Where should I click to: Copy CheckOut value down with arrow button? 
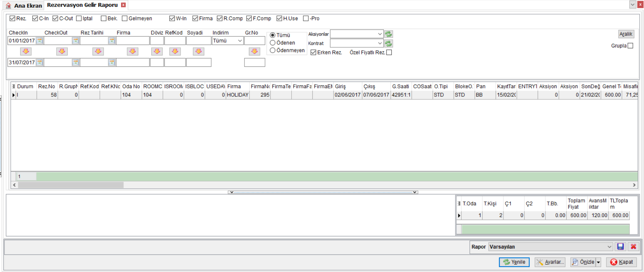[62, 51]
